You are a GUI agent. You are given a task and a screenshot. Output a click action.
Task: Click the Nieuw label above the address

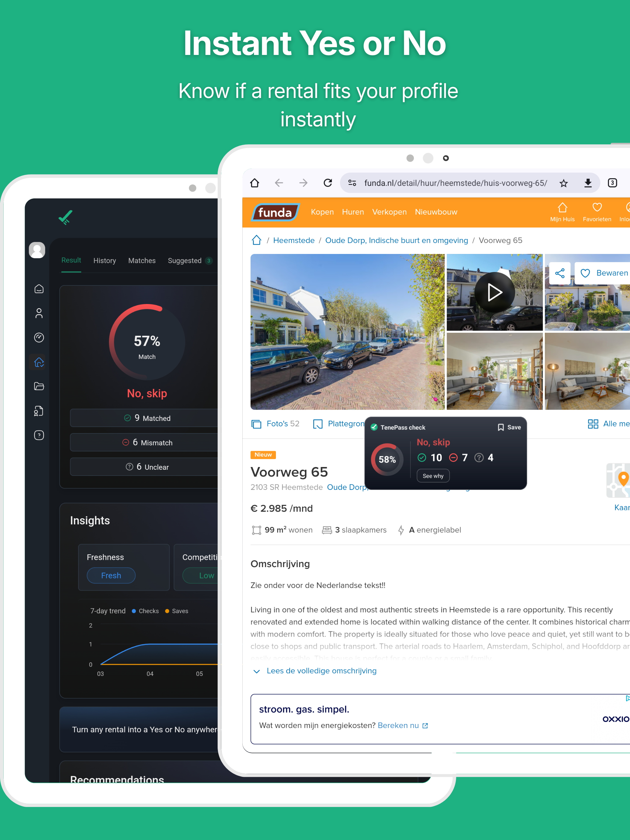pos(263,454)
